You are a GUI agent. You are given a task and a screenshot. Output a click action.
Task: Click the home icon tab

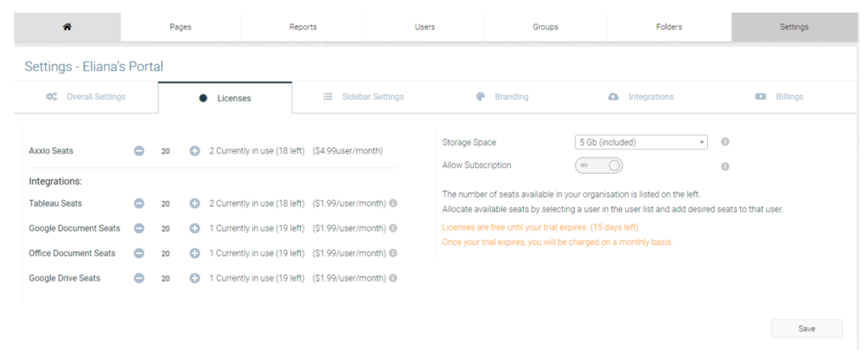[67, 26]
